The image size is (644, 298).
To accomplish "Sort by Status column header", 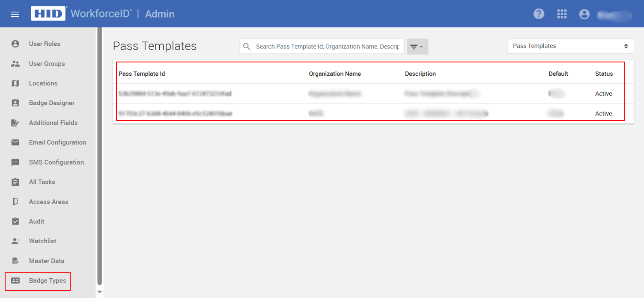I will pyautogui.click(x=604, y=74).
